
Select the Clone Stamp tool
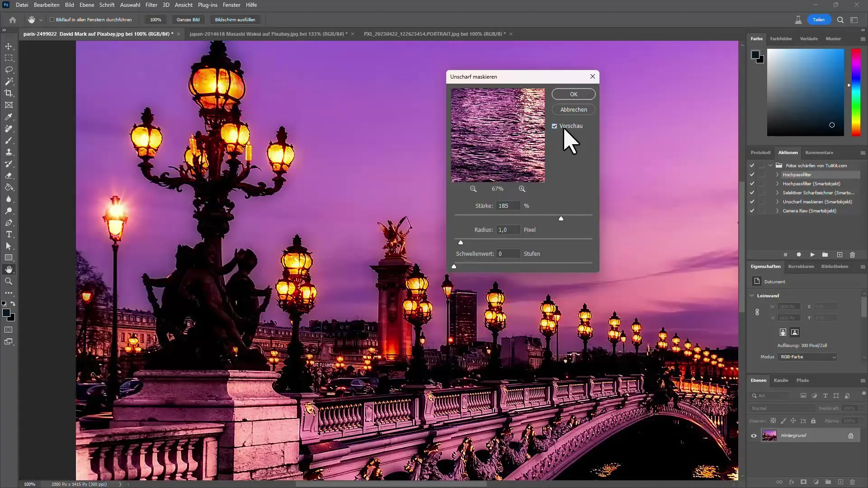pyautogui.click(x=9, y=152)
